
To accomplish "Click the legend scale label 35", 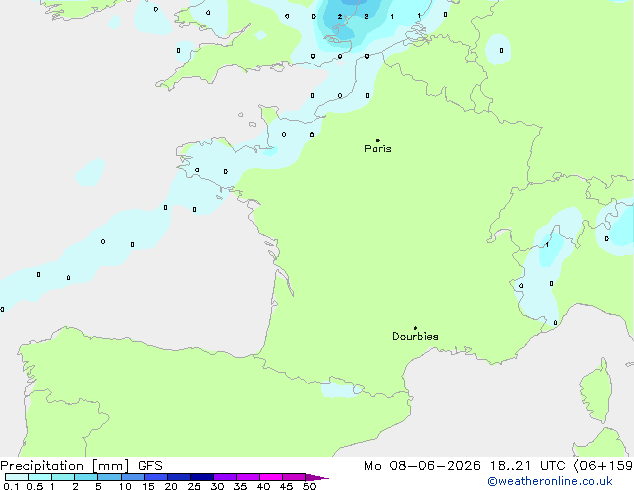I will [240, 486].
